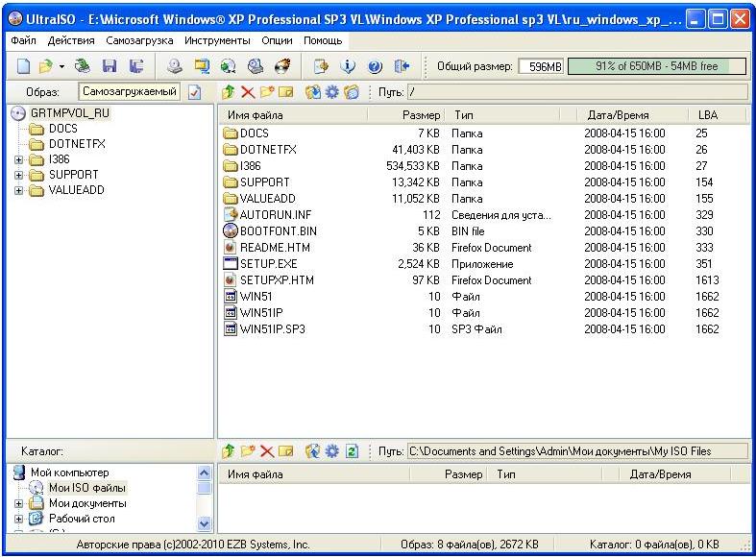Select Мои ISO файлы in catalog tree
756x557 pixels.
pos(86,488)
